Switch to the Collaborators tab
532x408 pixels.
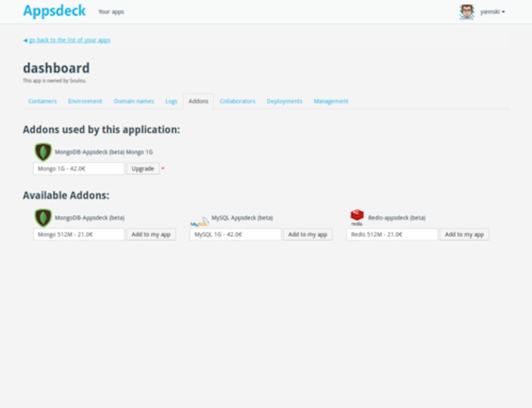(x=237, y=101)
